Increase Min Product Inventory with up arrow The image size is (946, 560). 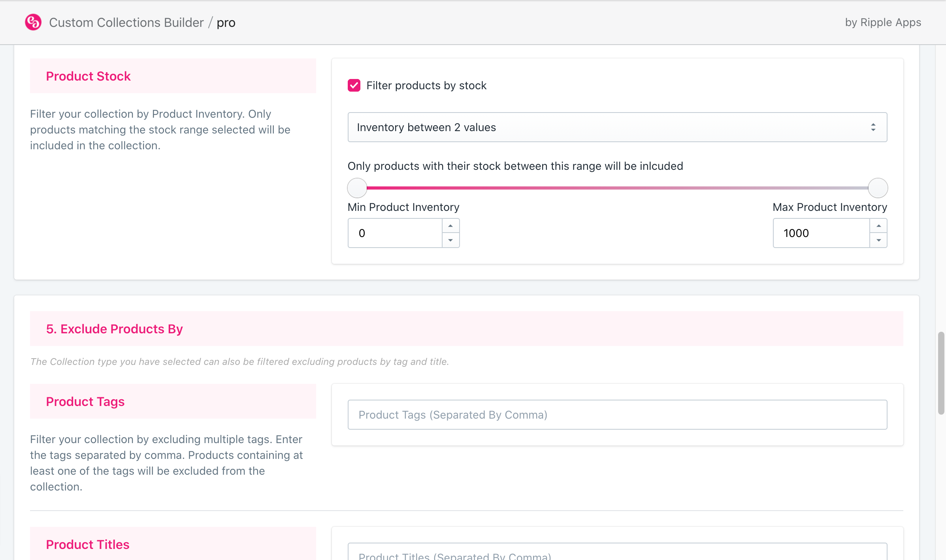click(x=450, y=226)
